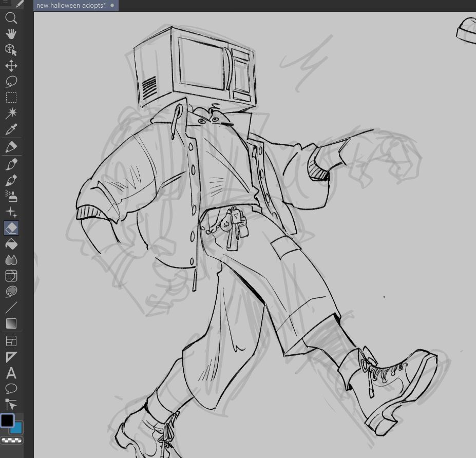Screen dimensions: 476x458
Task: Switch to the 'new halloween adopts*' canvas tab
Action: point(76,6)
